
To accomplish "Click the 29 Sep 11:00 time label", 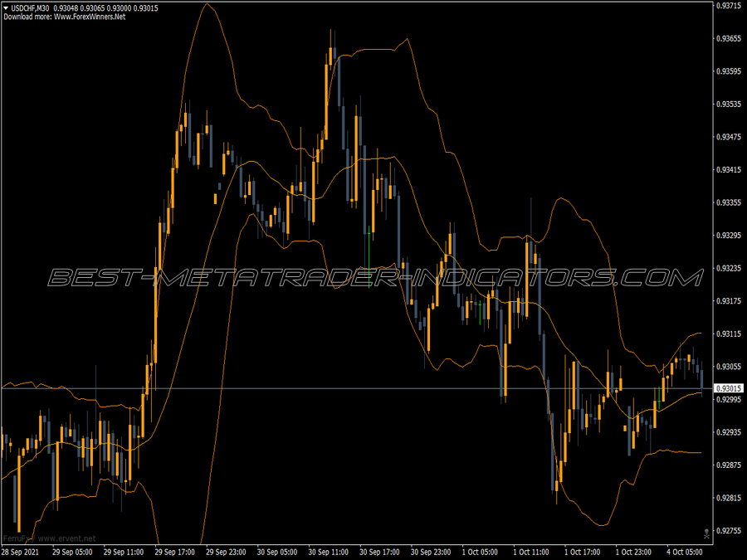I will (124, 553).
